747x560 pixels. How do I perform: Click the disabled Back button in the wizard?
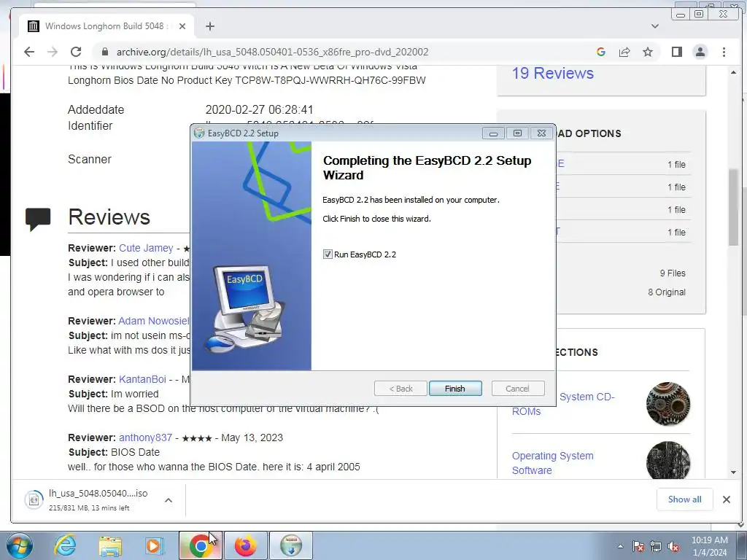(400, 389)
